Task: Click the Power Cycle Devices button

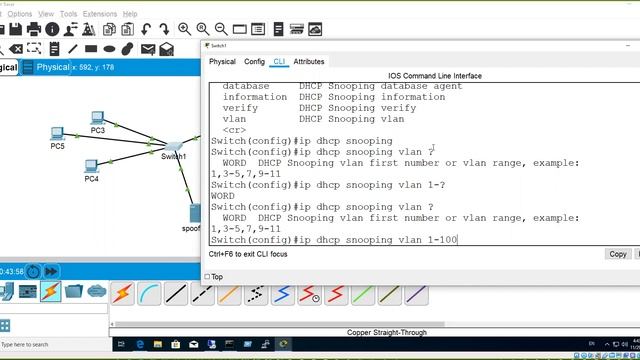Action: pyautogui.click(x=33, y=271)
